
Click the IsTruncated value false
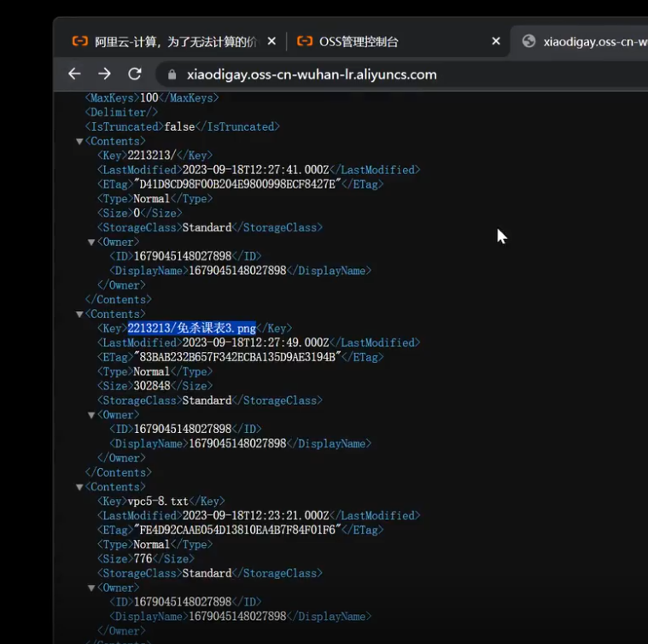point(179,126)
